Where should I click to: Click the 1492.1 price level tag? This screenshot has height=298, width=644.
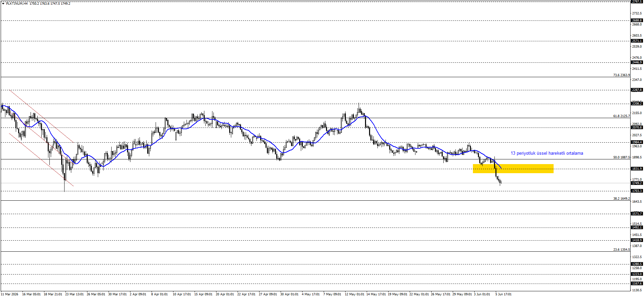637,228
